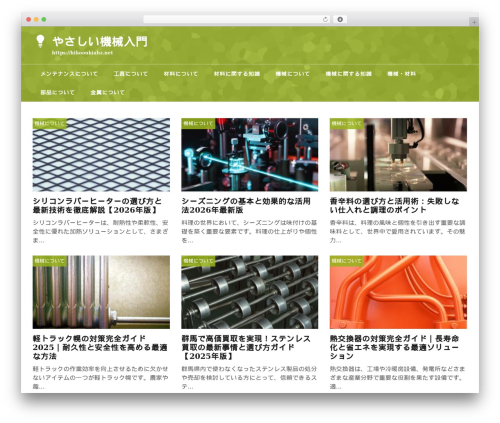Screen dimensions: 500x423
Task: Open the 機械について menu item in navigation
Action: coord(292,74)
